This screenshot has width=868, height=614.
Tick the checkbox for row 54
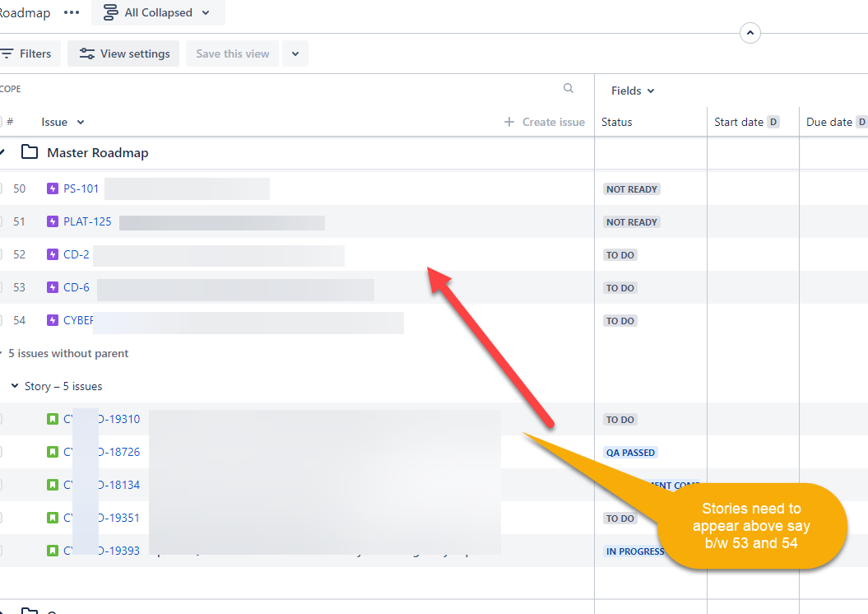coord(0,320)
